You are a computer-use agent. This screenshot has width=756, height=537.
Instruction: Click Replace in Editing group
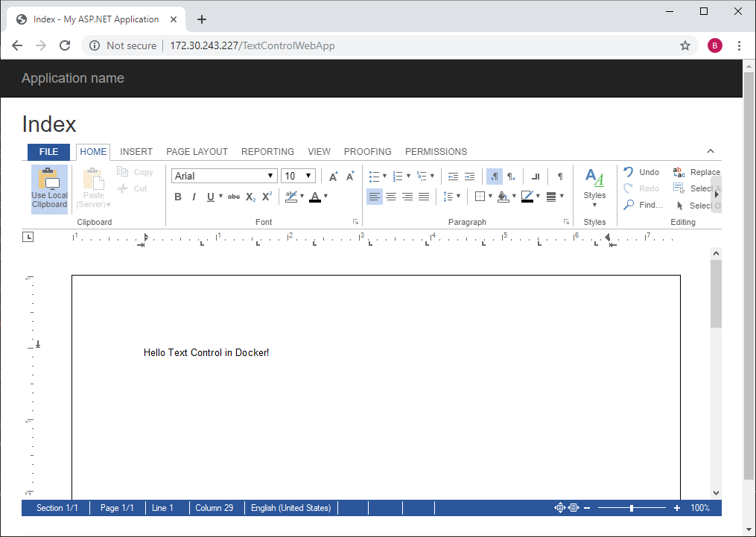point(696,172)
